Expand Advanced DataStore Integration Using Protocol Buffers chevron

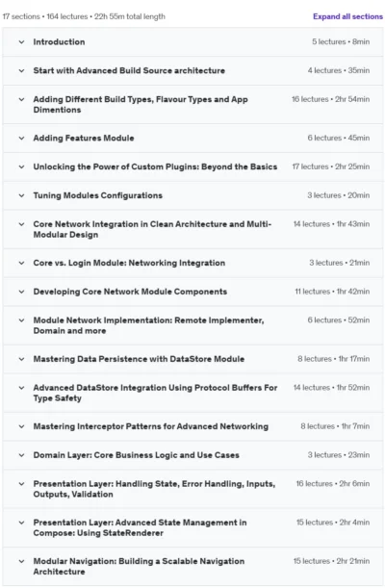click(x=22, y=388)
